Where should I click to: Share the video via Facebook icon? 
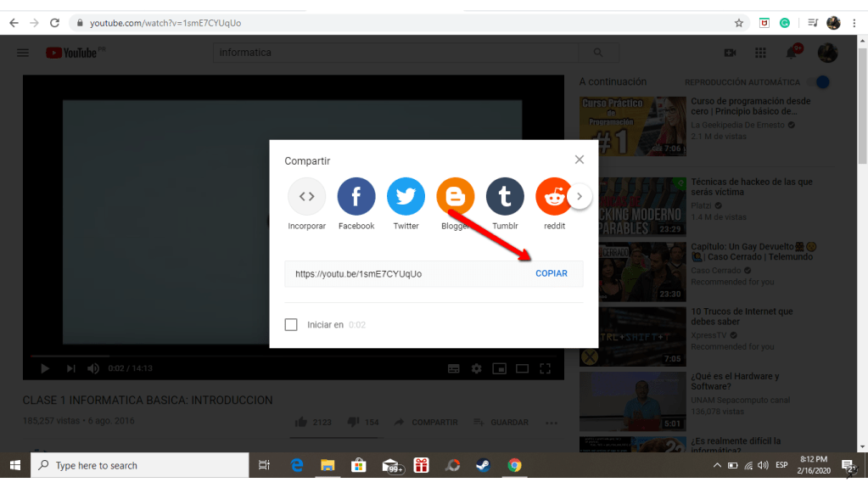point(356,196)
